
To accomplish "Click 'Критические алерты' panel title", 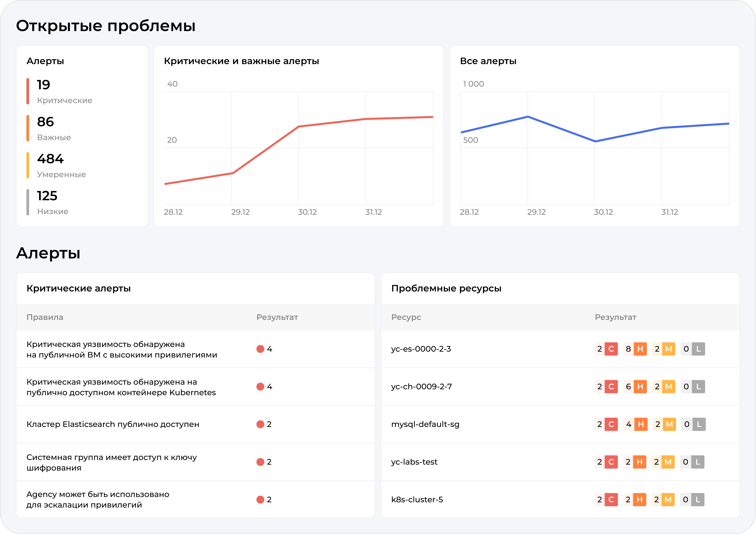I will 79,289.
